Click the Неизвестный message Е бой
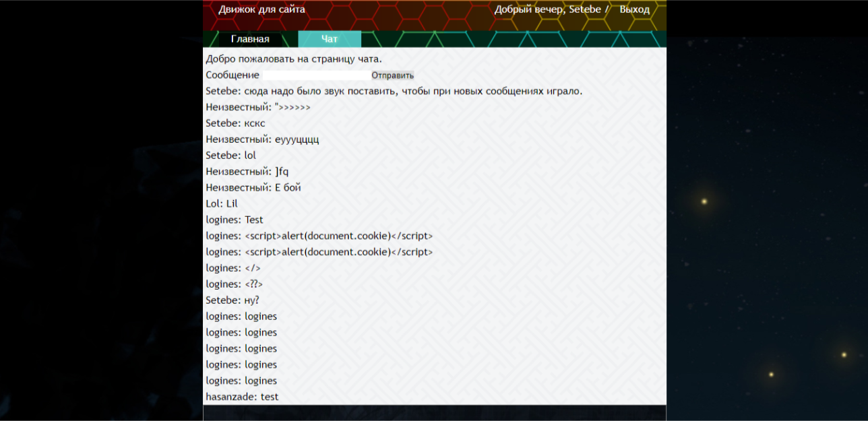The height and width of the screenshot is (421, 868). 253,188
